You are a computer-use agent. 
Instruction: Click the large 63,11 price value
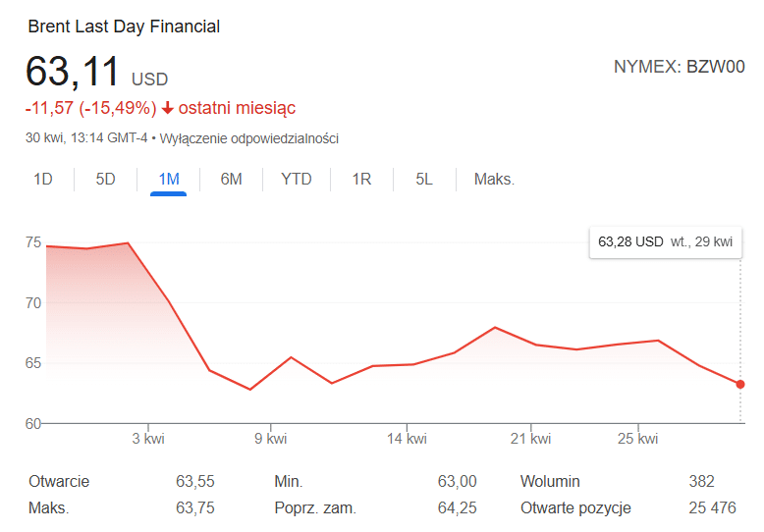coord(73,73)
